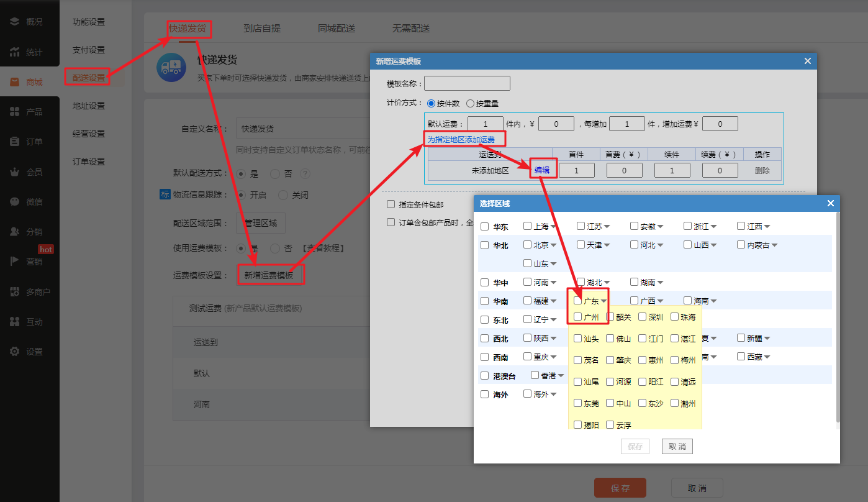The image size is (868, 502).
Task: Open the 设置 settings gear icon
Action: tap(14, 352)
